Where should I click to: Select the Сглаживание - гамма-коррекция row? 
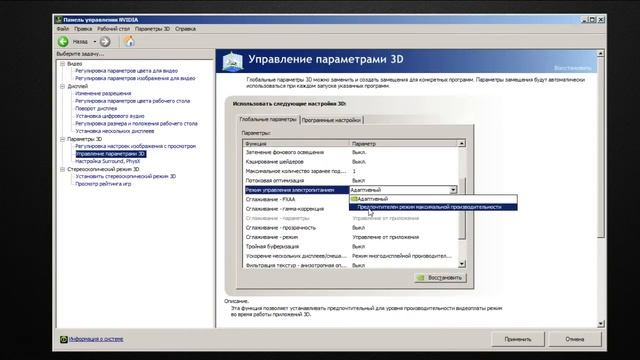point(296,209)
